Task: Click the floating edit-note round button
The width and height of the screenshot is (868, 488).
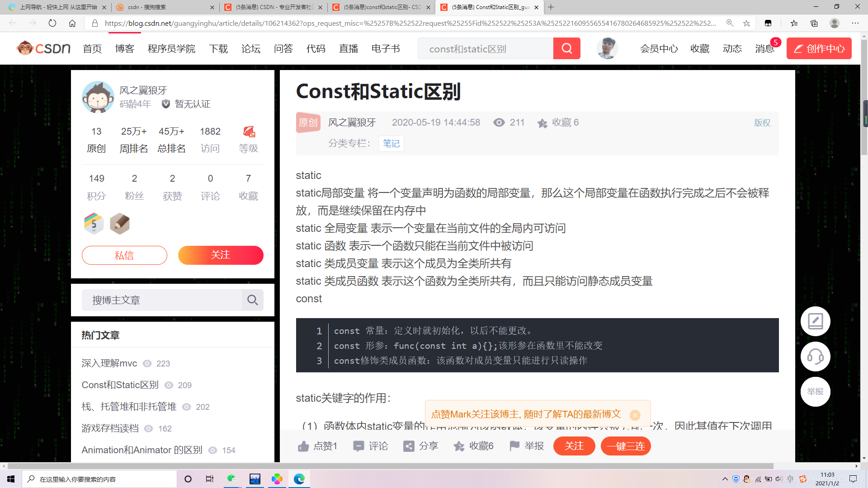Action: pos(815,321)
